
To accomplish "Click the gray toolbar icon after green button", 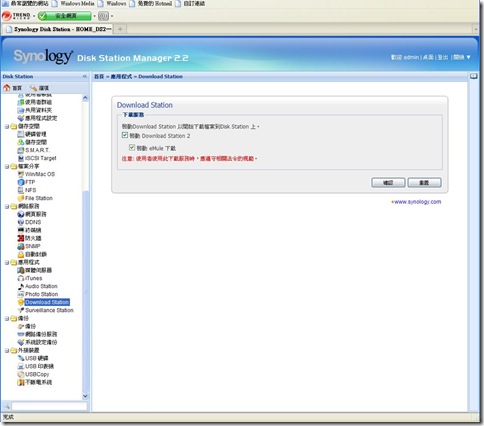I will pos(103,16).
